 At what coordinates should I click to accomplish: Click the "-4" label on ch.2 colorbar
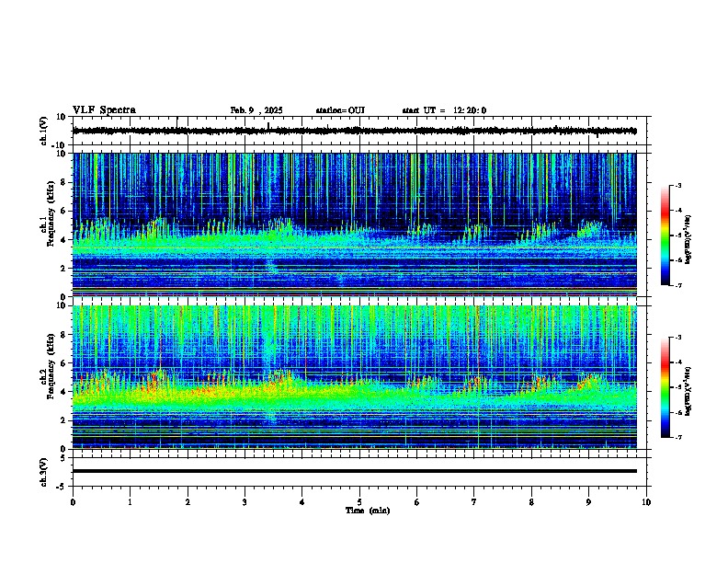pos(677,362)
